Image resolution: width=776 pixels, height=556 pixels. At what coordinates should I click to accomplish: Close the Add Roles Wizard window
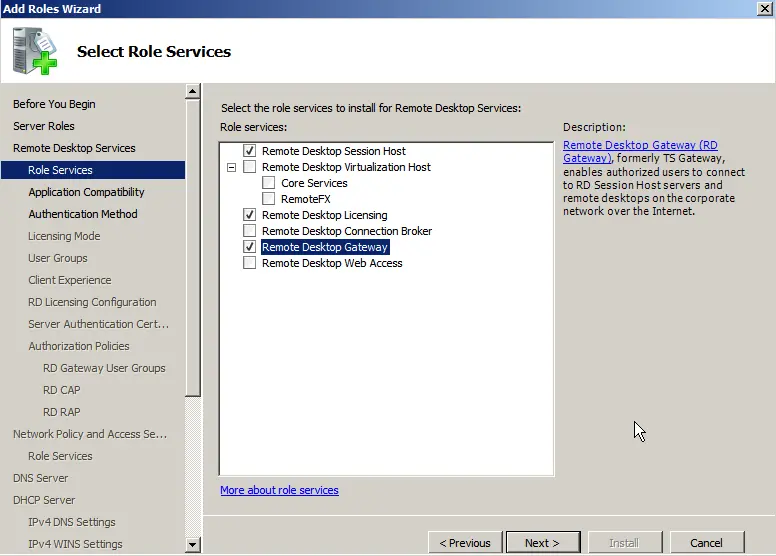click(764, 9)
